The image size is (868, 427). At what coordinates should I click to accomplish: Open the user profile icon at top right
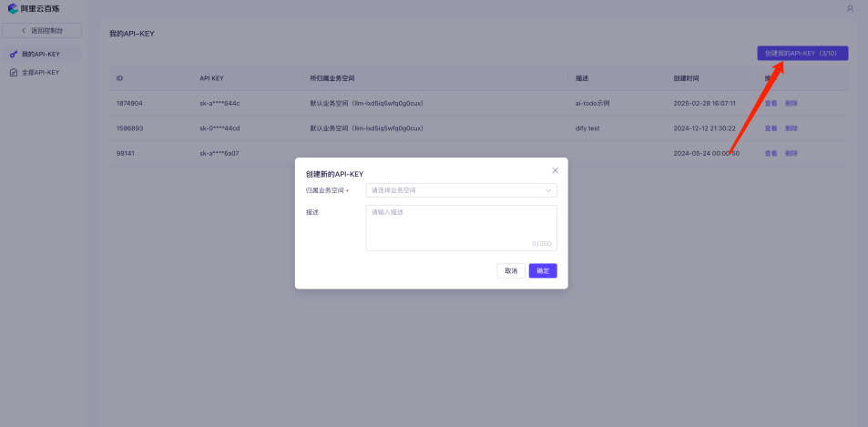point(850,9)
